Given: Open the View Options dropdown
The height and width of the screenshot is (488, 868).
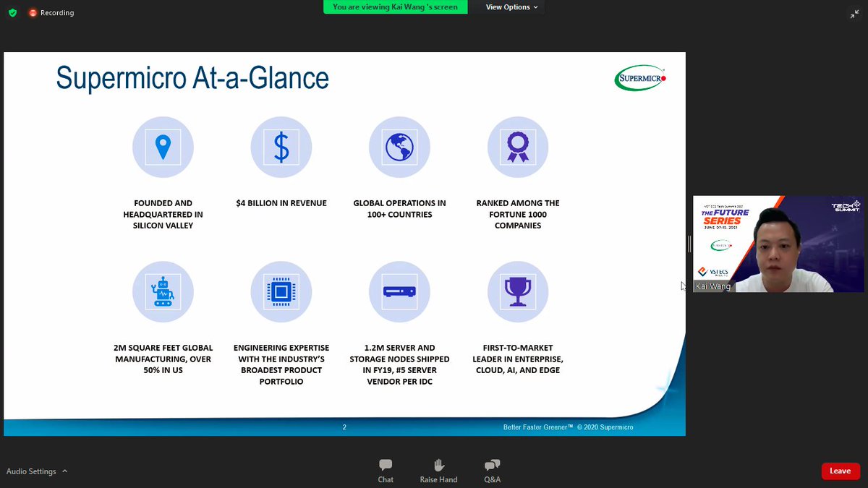Looking at the screenshot, I should tap(512, 7).
